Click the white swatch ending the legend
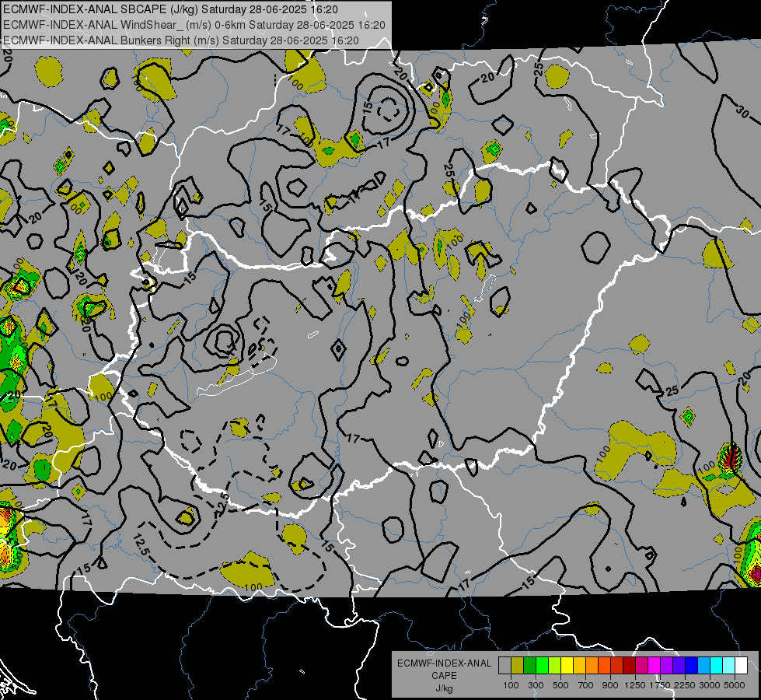Image resolution: width=761 pixels, height=700 pixels. point(741,665)
